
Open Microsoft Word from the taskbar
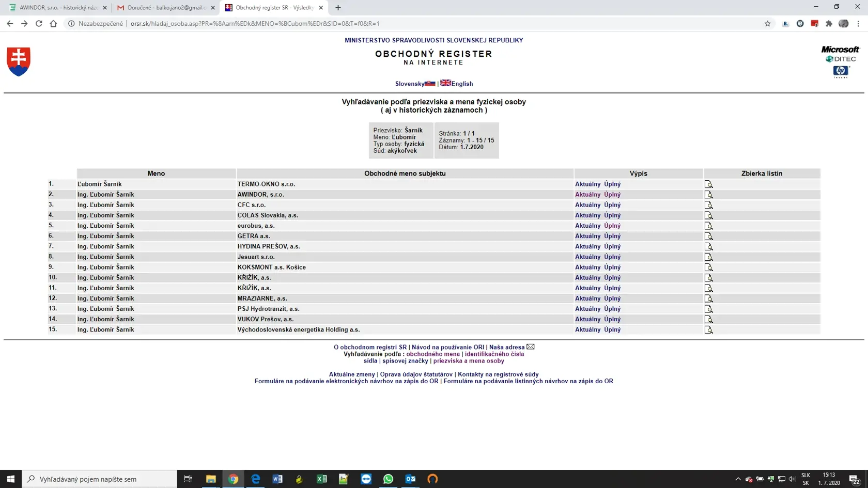(277, 479)
